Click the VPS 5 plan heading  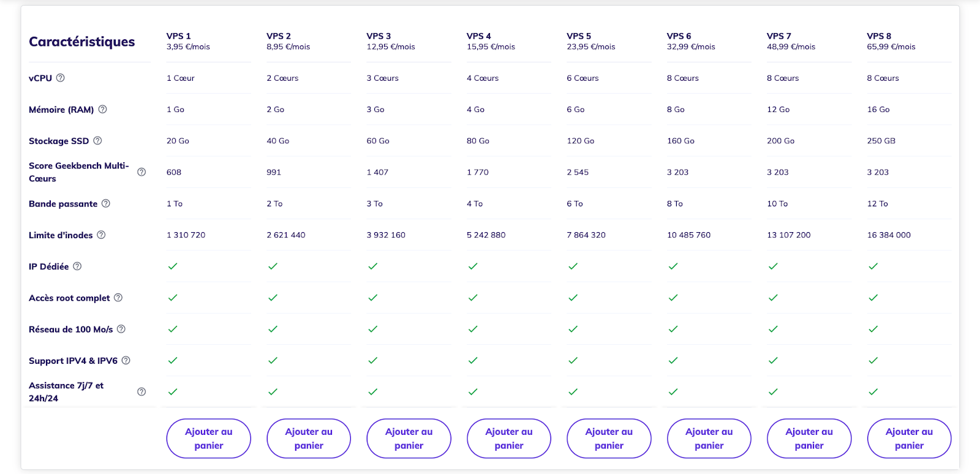tap(579, 36)
